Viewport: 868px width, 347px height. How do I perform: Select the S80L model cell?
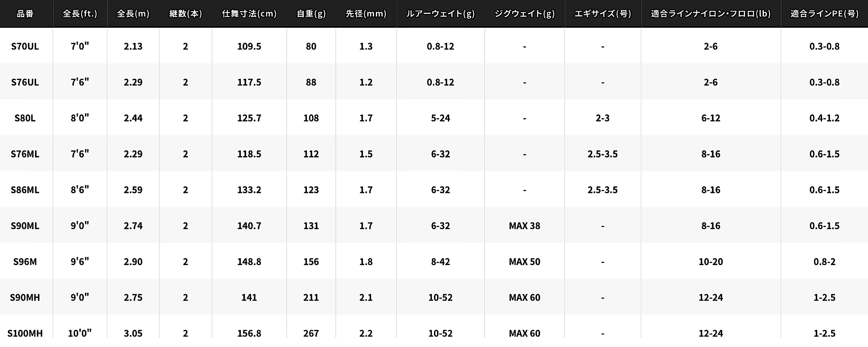[x=25, y=118]
